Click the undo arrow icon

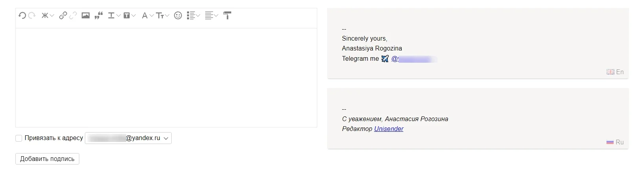point(22,16)
